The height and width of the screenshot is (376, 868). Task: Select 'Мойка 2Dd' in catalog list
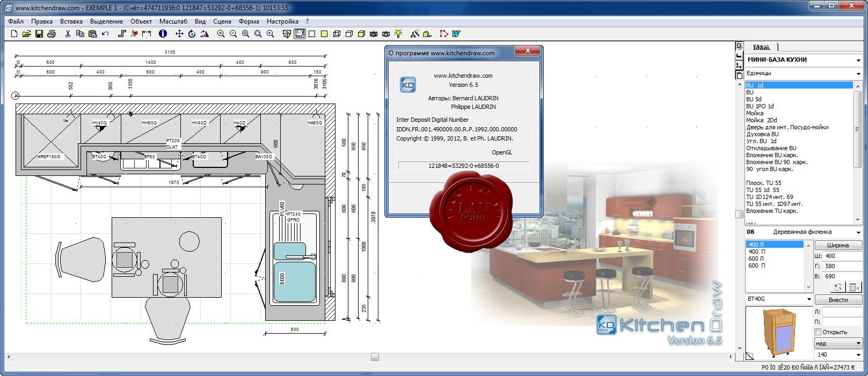(x=761, y=120)
